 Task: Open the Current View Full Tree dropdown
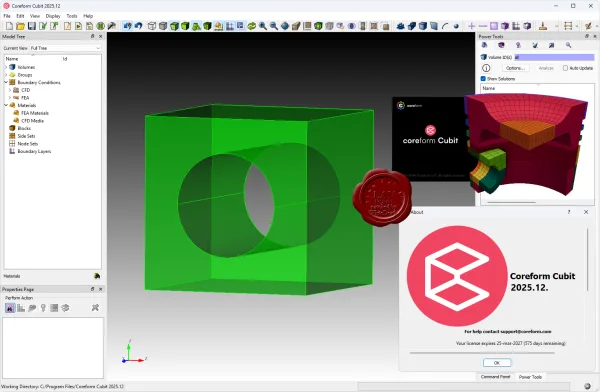(65, 48)
